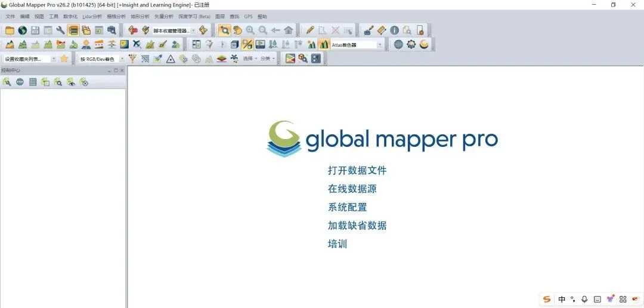Click the first terrain mountain icon
The width and height of the screenshot is (644, 308).
pos(10,44)
